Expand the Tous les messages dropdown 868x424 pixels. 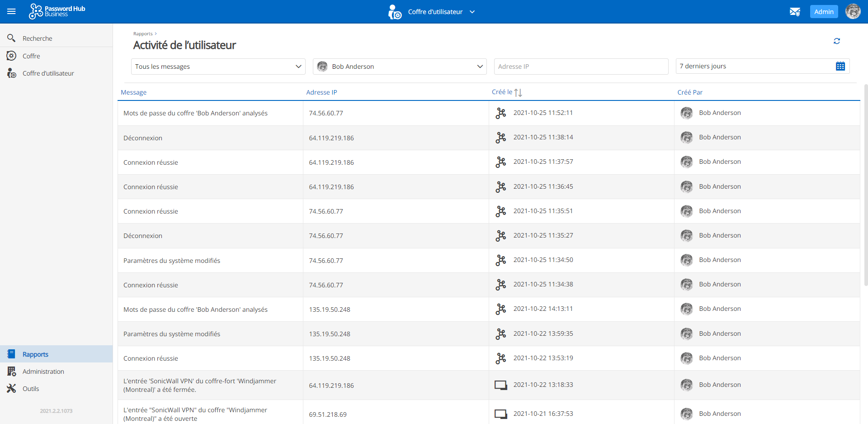point(218,67)
